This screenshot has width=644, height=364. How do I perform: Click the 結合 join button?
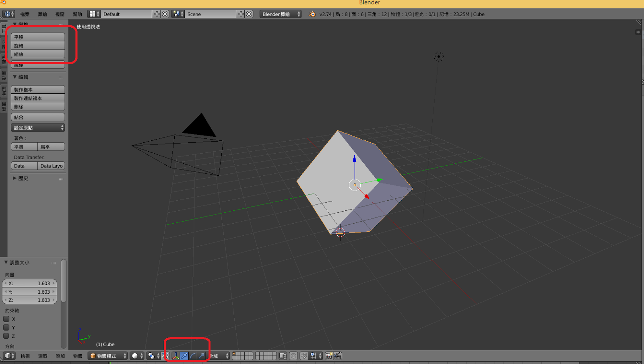click(38, 117)
